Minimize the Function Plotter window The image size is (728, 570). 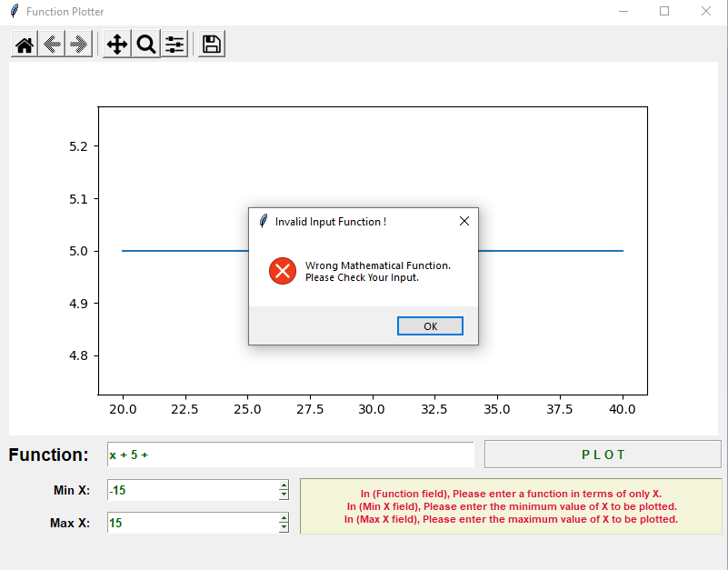coord(623,11)
